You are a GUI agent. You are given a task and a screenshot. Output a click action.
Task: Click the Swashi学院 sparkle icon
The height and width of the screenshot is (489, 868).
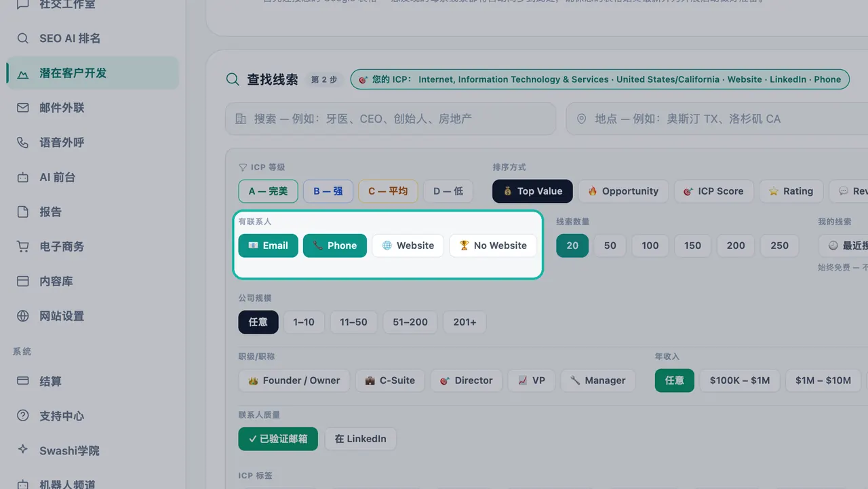[x=23, y=450]
